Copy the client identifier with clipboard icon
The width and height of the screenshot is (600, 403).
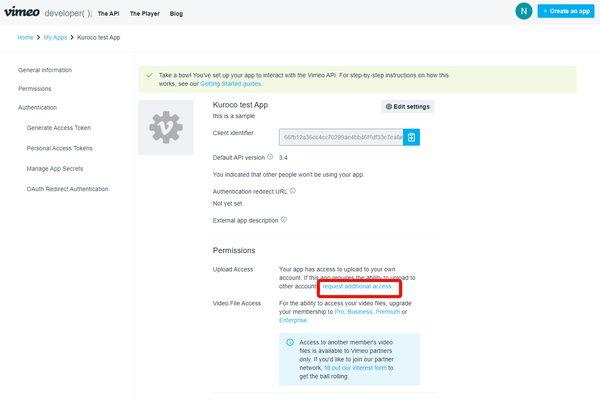pos(411,137)
